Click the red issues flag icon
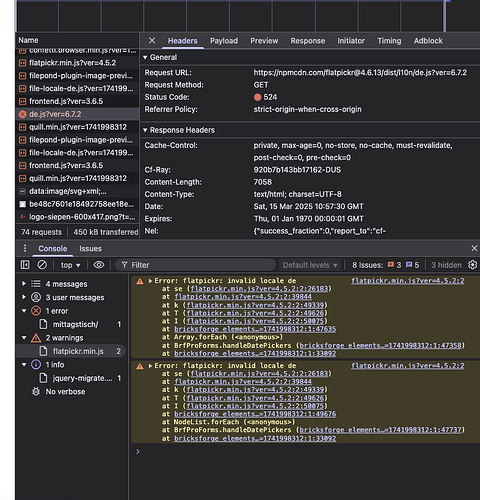 [390, 265]
